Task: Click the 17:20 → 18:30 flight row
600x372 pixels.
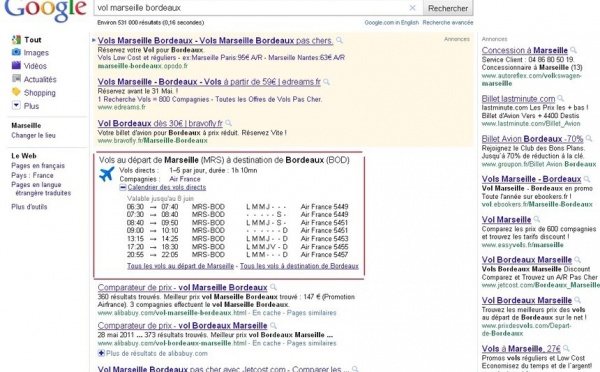Action: [237, 247]
